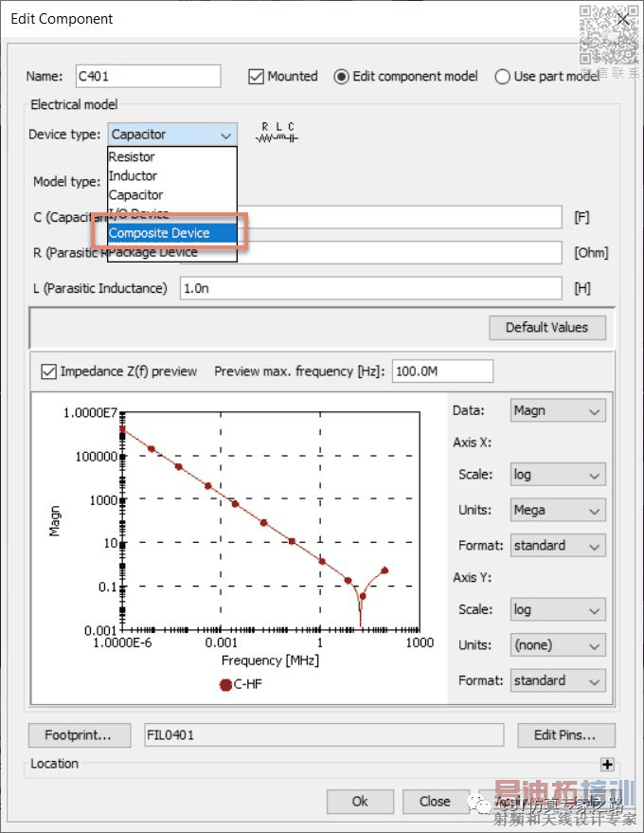Click the Edit Pins... button
This screenshot has height=833, width=644.
click(x=566, y=735)
